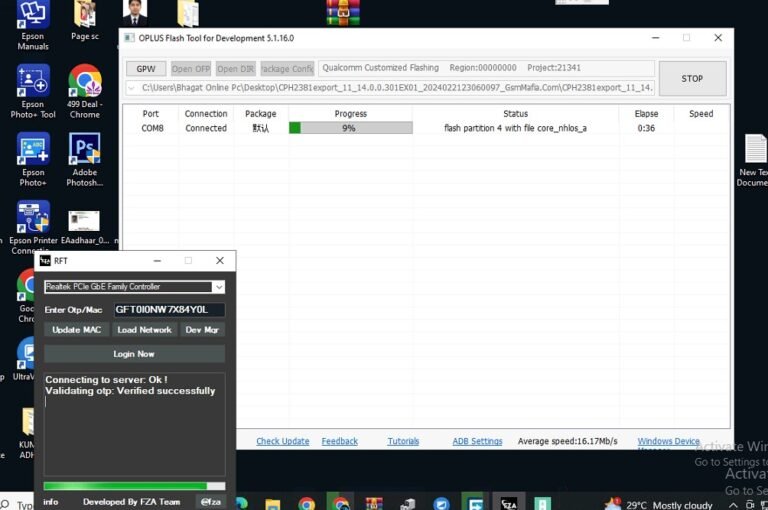Expand the firmware path dropdown
This screenshot has width=768, height=510.
(131, 88)
